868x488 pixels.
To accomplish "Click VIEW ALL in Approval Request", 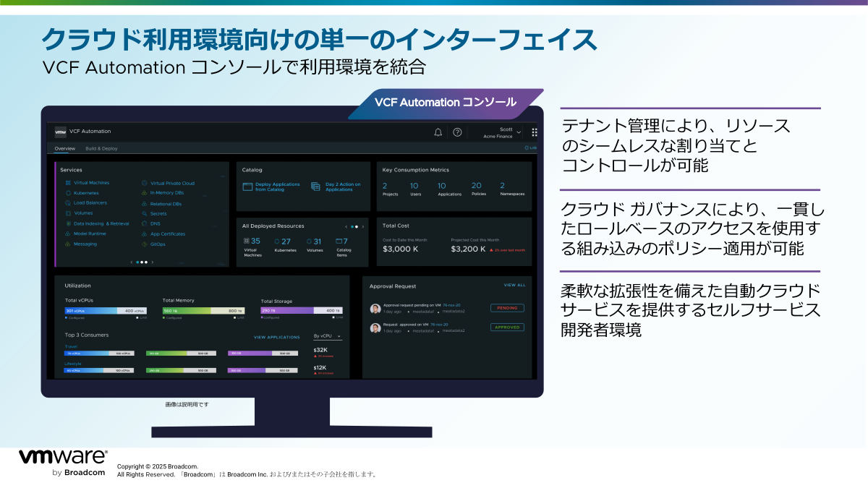I will [515, 285].
